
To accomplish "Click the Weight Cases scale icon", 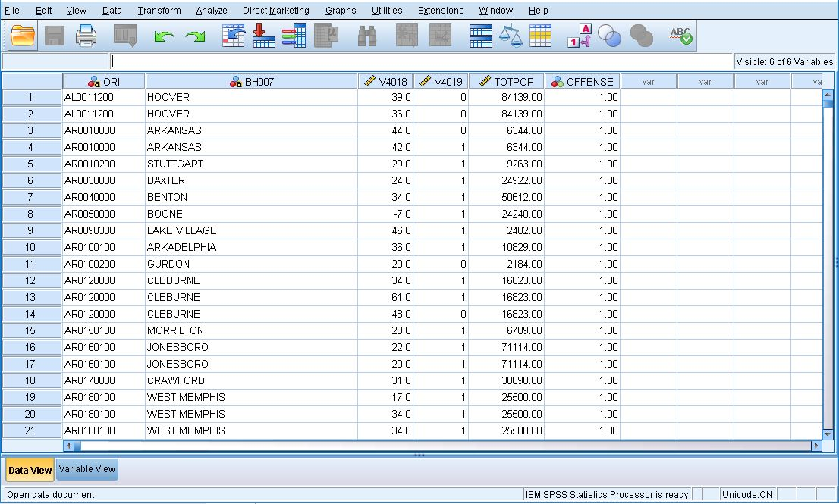I will tap(511, 36).
